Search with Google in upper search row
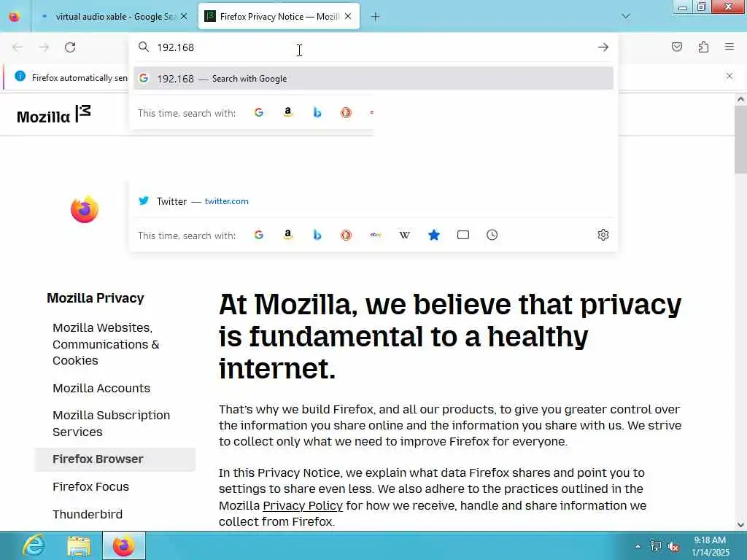This screenshot has width=747, height=560. pos(259,112)
